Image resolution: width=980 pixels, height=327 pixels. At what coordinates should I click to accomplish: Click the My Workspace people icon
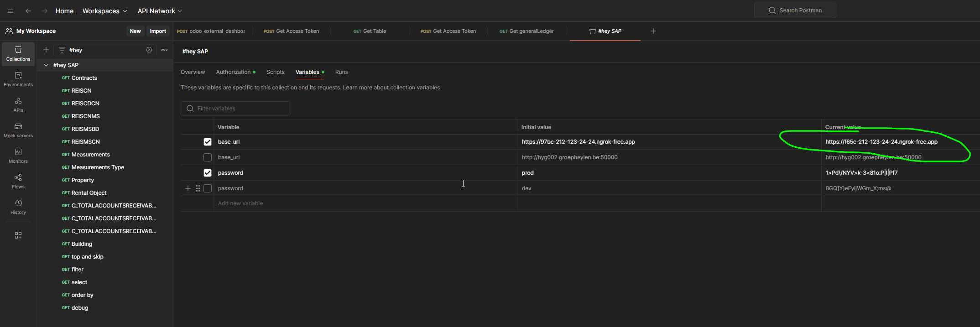click(x=9, y=31)
